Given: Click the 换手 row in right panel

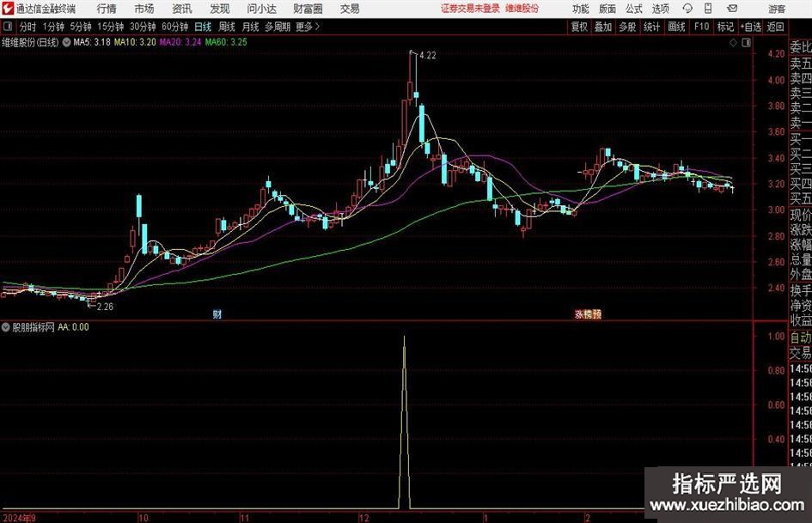Looking at the screenshot, I should point(801,290).
